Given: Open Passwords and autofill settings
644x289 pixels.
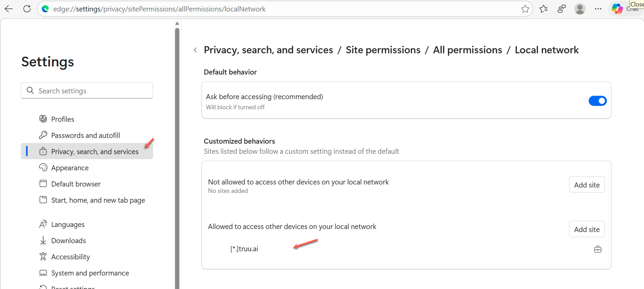Looking at the screenshot, I should tap(85, 136).
